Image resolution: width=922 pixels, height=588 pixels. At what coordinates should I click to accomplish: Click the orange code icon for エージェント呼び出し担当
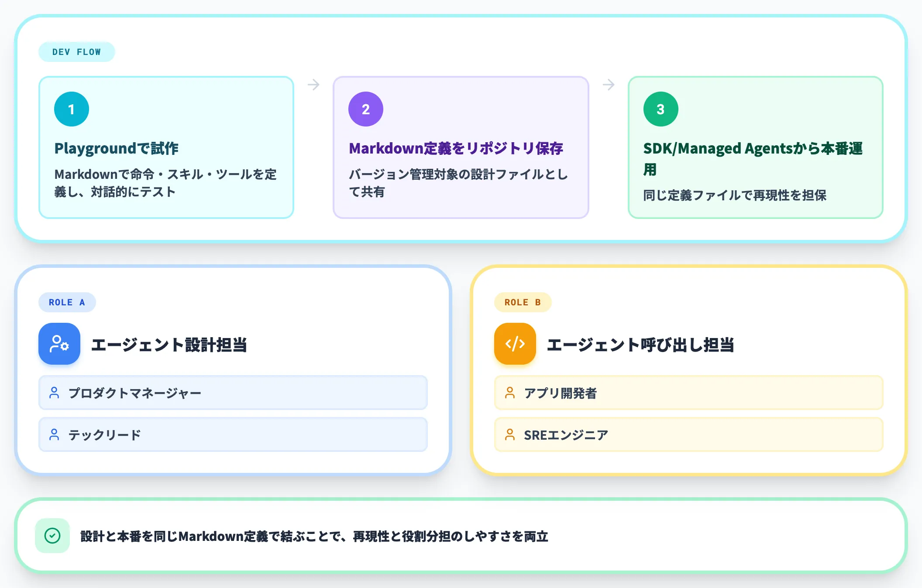pyautogui.click(x=515, y=344)
